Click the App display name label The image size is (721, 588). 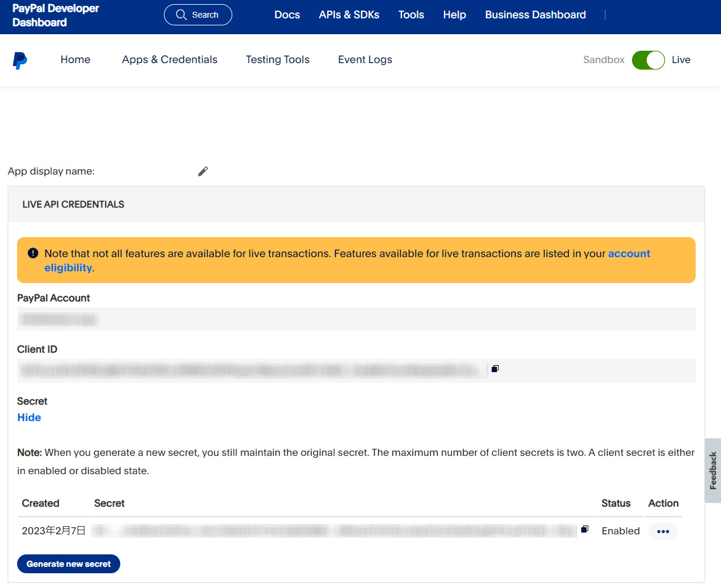click(x=51, y=171)
